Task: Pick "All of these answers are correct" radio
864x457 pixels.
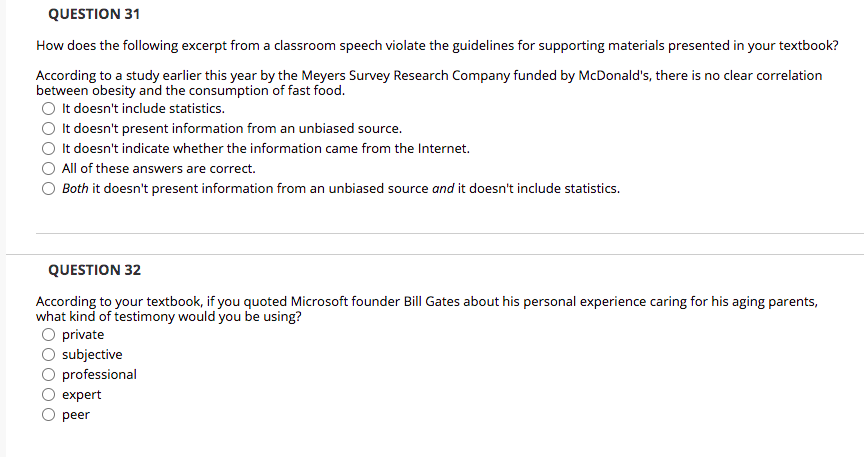Action: click(48, 169)
